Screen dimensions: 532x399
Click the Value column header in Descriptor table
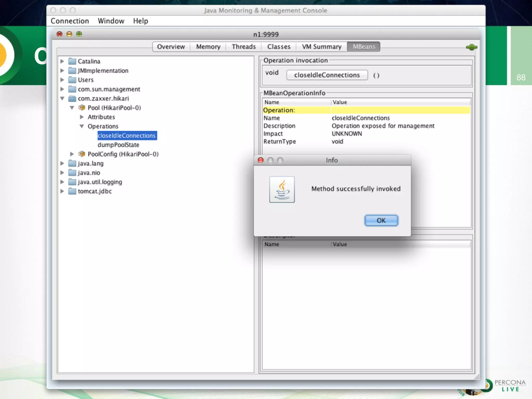[x=401, y=244]
